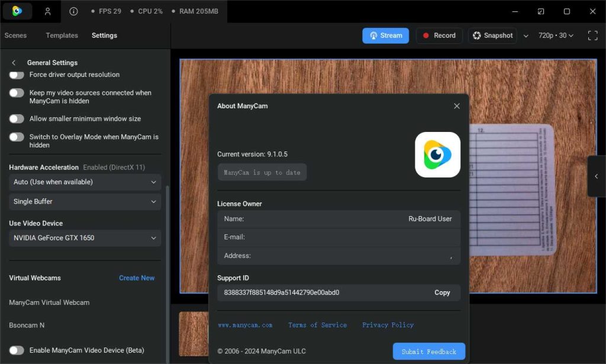Enter fullscreen with the fullscreen icon
Viewport: 606px width, 364px height.
click(592, 36)
